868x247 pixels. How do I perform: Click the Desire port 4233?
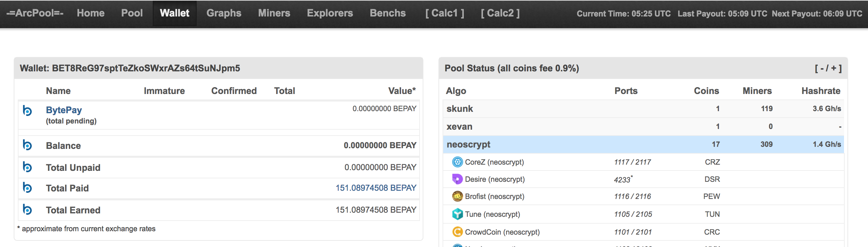pos(623,179)
